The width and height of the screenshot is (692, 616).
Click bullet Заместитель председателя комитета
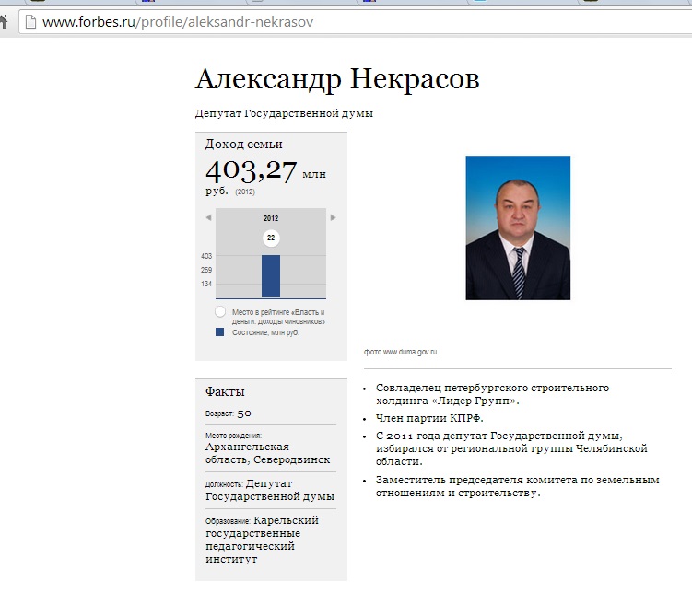(x=517, y=486)
